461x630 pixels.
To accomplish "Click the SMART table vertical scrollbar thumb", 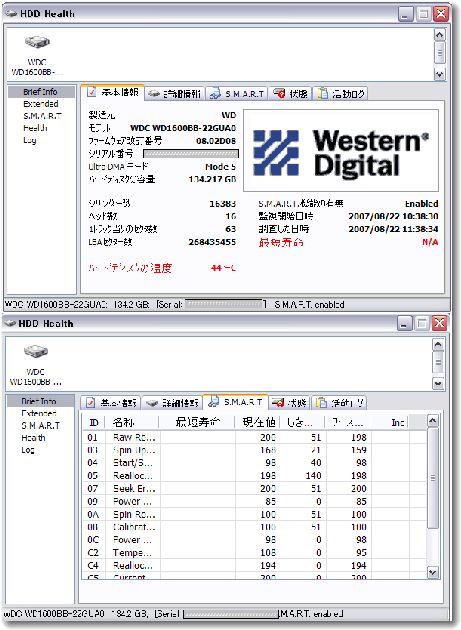I will (432, 478).
